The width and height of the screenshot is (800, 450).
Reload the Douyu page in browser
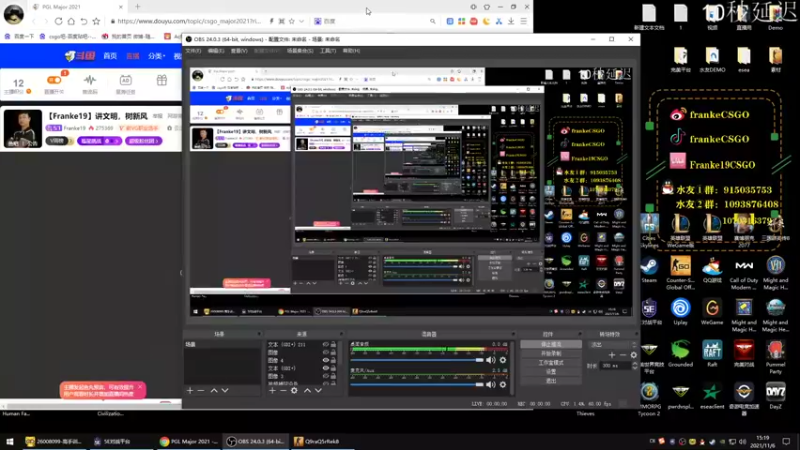[59, 21]
